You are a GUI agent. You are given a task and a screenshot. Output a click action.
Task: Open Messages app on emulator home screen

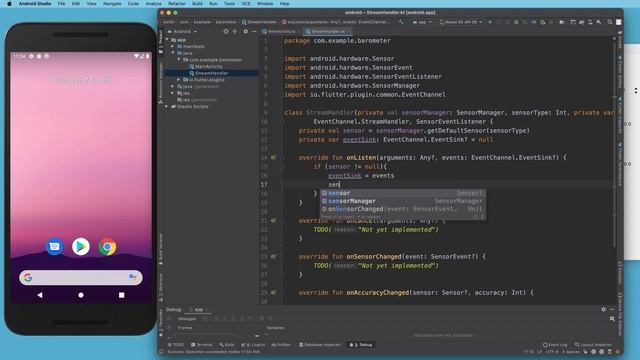(x=54, y=247)
